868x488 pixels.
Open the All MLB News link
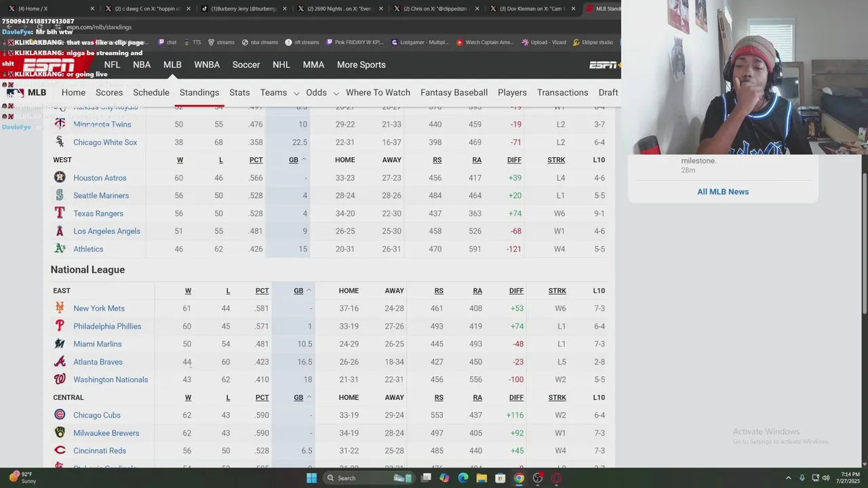click(723, 192)
